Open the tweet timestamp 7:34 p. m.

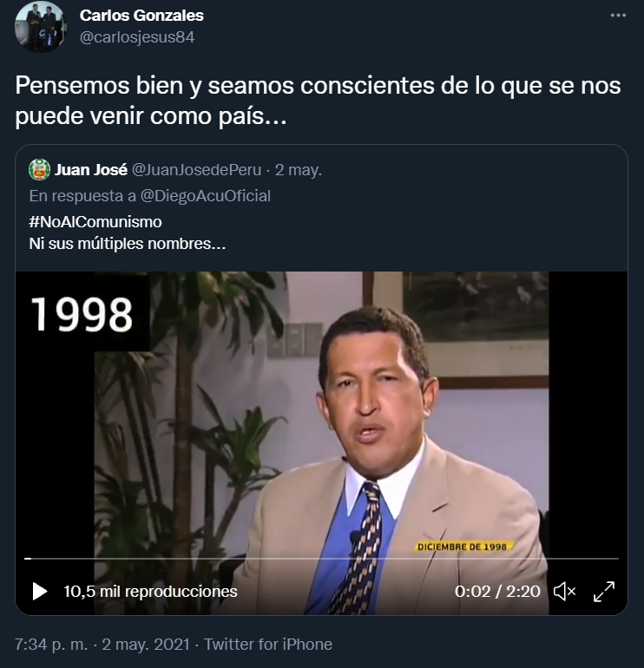51,644
